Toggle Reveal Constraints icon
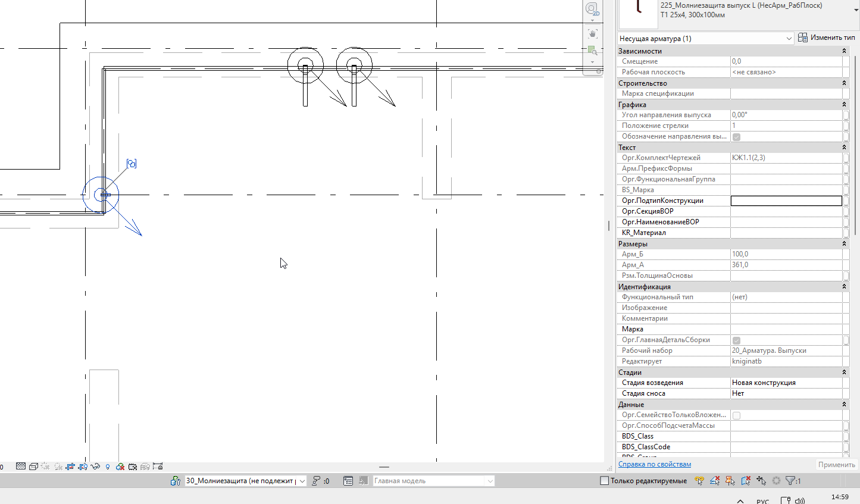Image resolution: width=860 pixels, height=504 pixels. pyautogui.click(x=158, y=467)
